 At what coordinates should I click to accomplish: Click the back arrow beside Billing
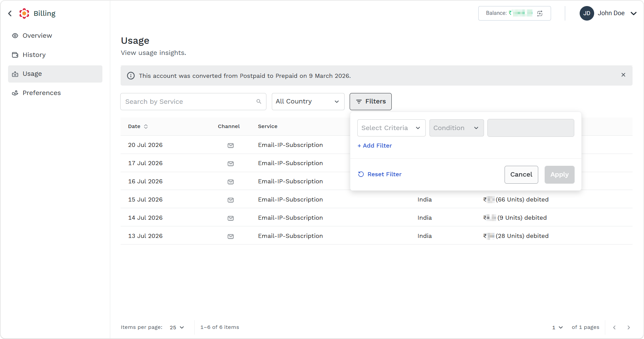coord(10,13)
